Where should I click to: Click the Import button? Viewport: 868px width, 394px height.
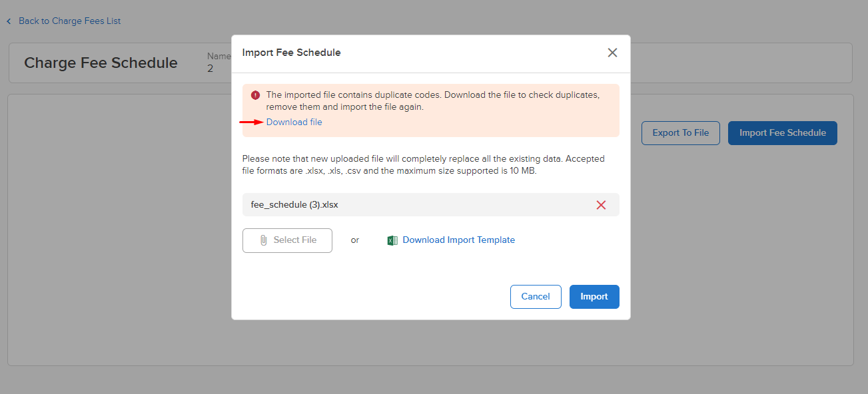(594, 296)
